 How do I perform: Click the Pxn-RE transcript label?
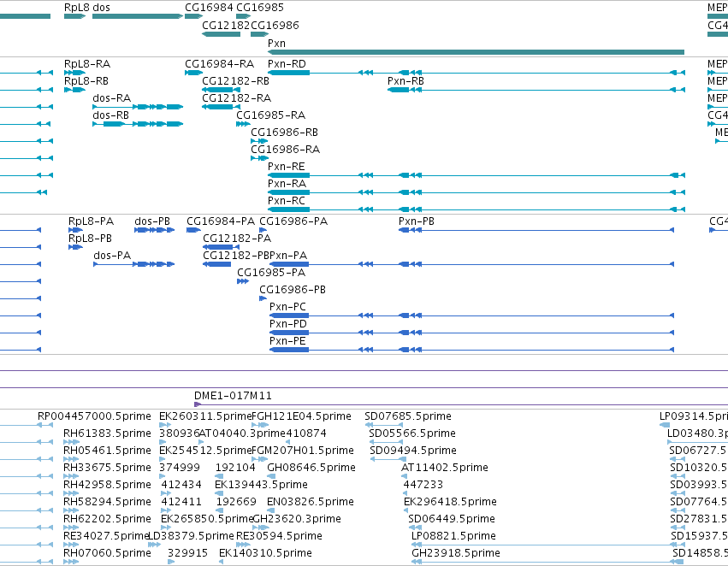pyautogui.click(x=287, y=167)
